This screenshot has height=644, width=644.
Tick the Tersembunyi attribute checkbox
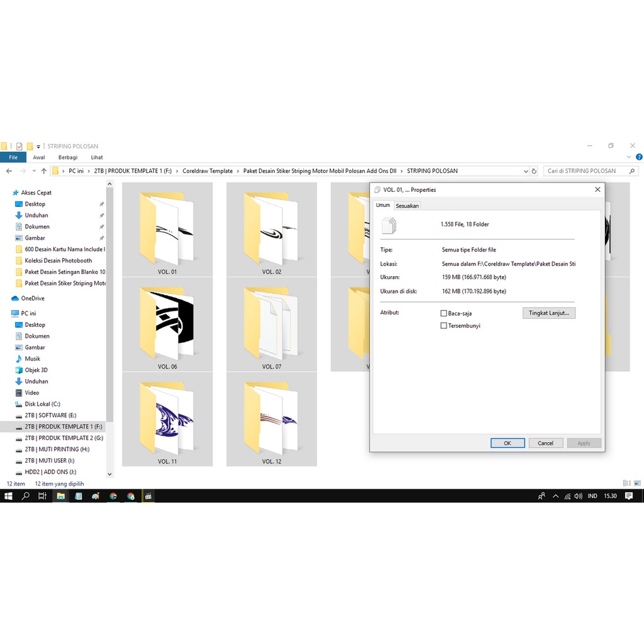444,326
